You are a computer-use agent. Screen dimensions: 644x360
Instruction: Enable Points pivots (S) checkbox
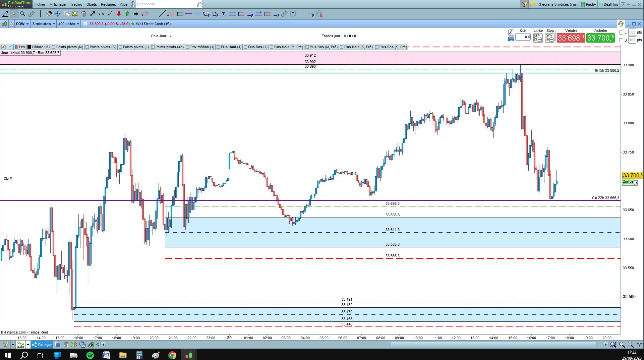coord(87,47)
